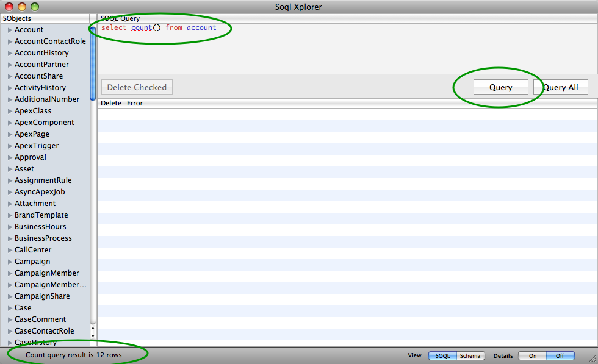Click into the SOQL Query text area
598x364 pixels.
point(347,48)
